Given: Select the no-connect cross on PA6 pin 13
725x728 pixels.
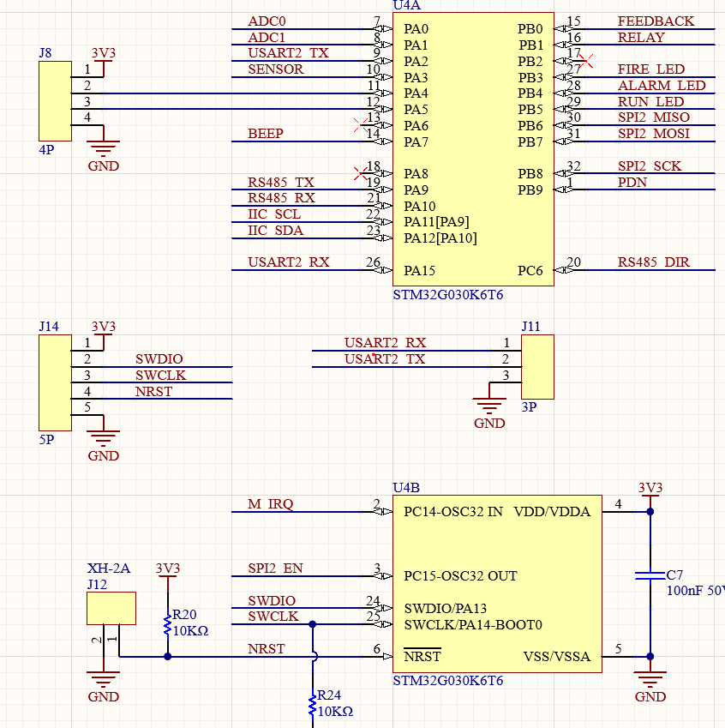Looking at the screenshot, I should pos(361,125).
